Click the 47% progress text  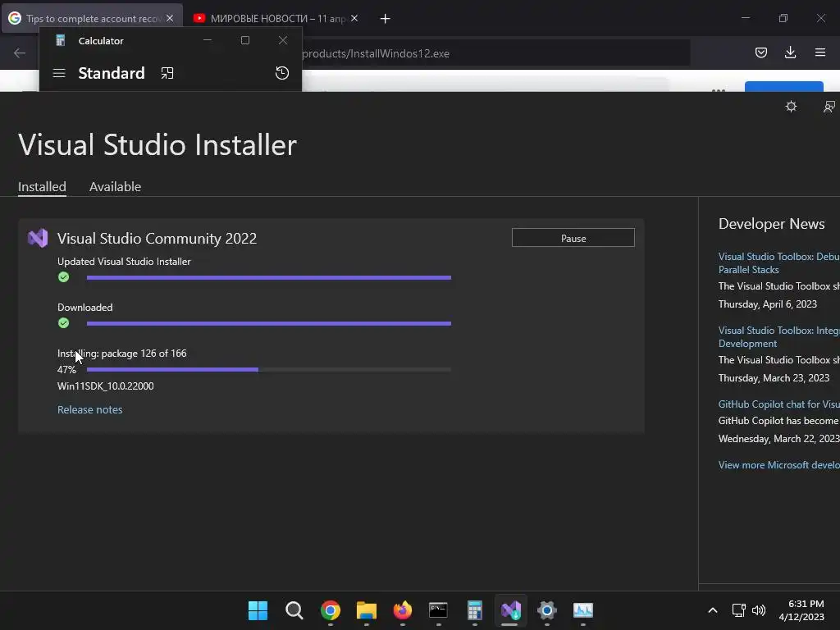coord(67,370)
